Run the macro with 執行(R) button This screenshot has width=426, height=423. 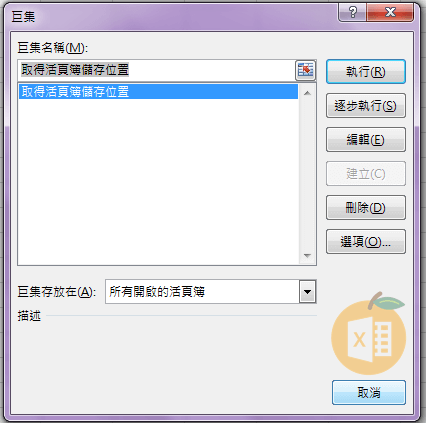click(366, 71)
